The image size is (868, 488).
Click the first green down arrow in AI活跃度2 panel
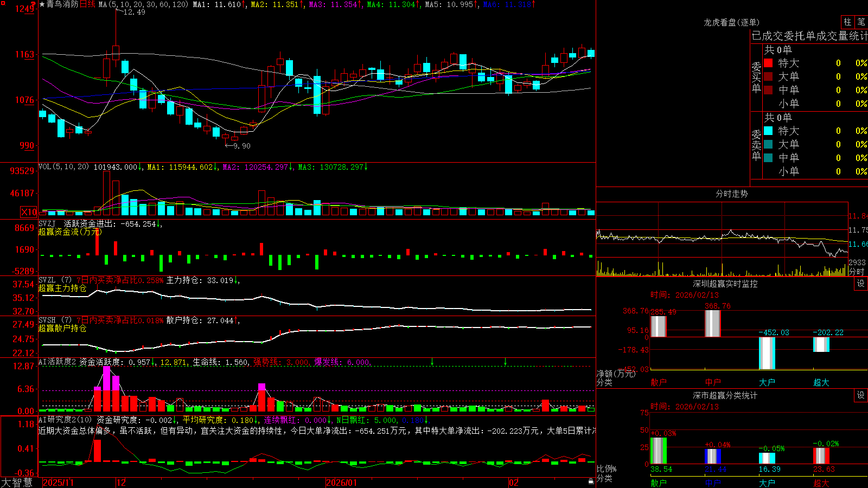(432, 362)
